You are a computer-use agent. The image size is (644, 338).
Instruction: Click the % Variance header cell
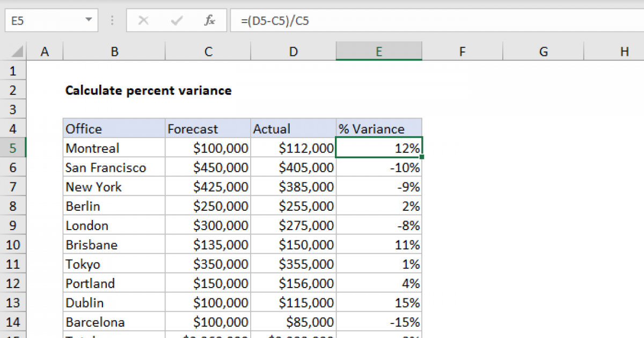tap(379, 129)
